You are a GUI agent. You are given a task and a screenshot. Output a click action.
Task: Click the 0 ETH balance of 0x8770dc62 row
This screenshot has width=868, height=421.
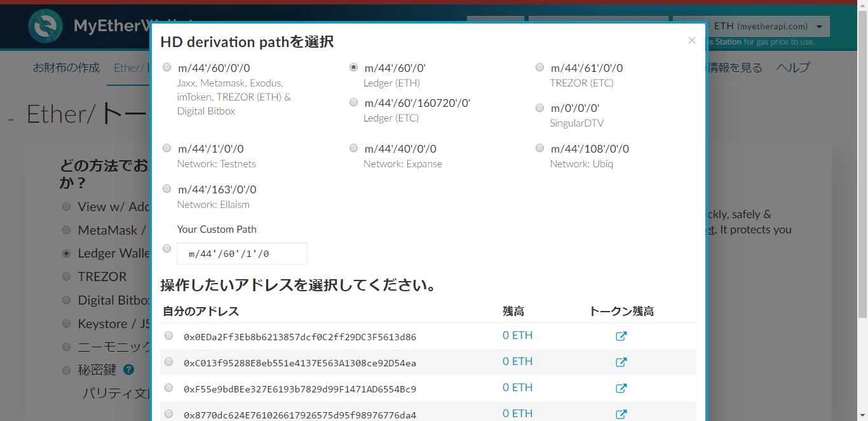(x=517, y=414)
